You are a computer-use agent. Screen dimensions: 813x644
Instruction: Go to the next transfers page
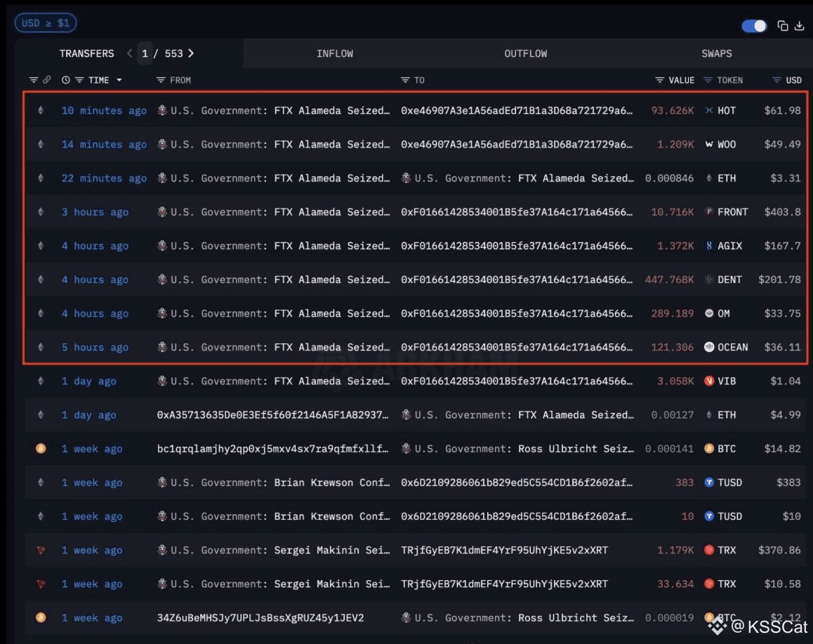coord(191,53)
